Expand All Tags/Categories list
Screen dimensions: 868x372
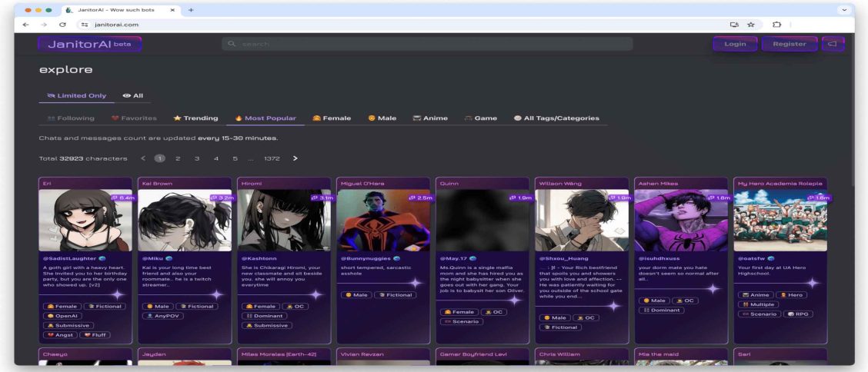[x=556, y=118]
